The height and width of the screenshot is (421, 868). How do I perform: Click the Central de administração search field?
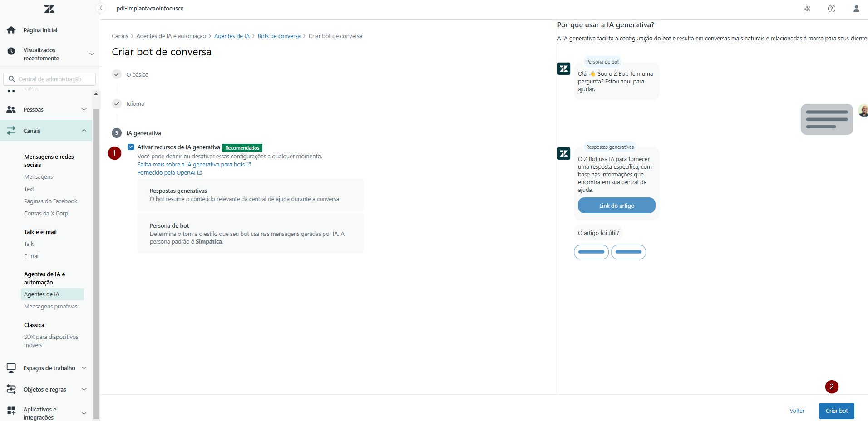coord(54,79)
